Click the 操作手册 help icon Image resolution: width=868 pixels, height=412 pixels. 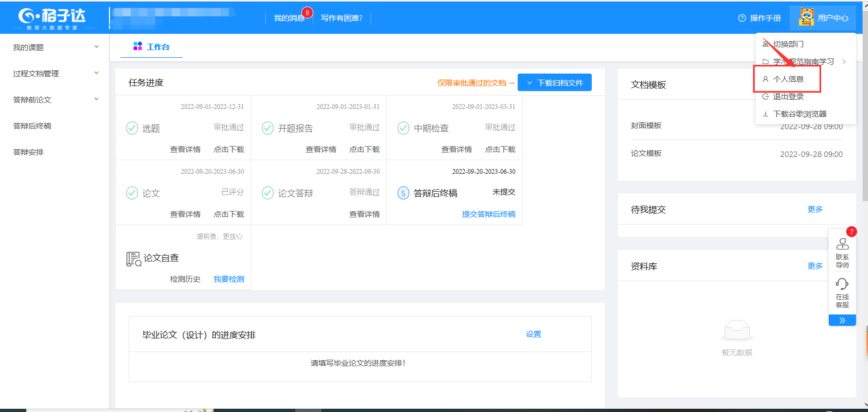click(742, 18)
